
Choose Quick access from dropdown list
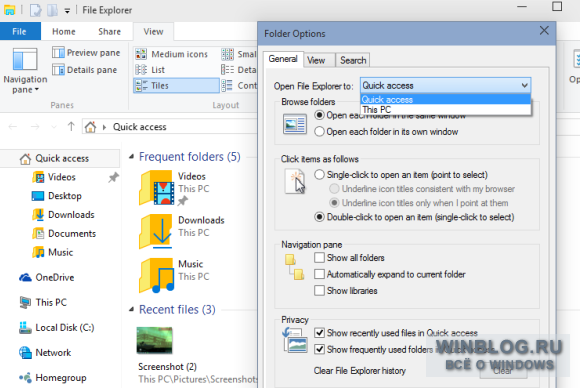click(445, 99)
